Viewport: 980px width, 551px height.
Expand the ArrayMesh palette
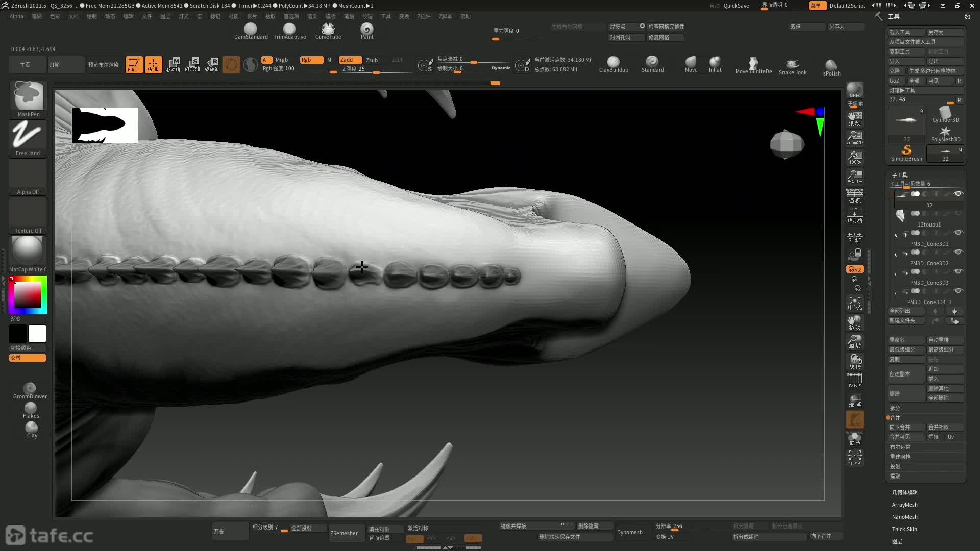[x=904, y=505]
